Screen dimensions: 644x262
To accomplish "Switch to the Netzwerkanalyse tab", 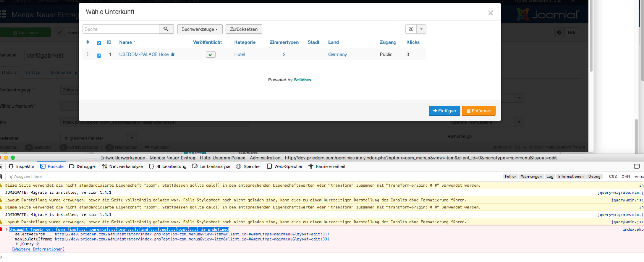I will 122,166.
